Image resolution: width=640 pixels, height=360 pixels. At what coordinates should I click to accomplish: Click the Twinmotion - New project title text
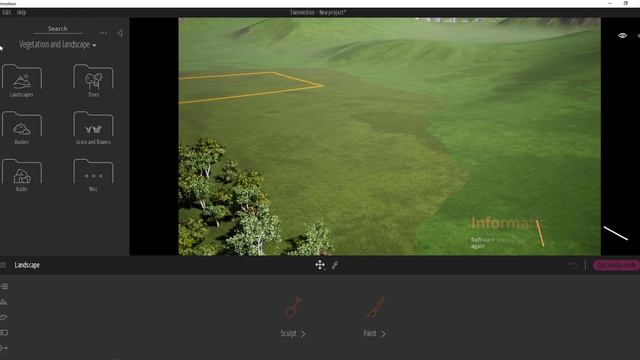pyautogui.click(x=318, y=13)
